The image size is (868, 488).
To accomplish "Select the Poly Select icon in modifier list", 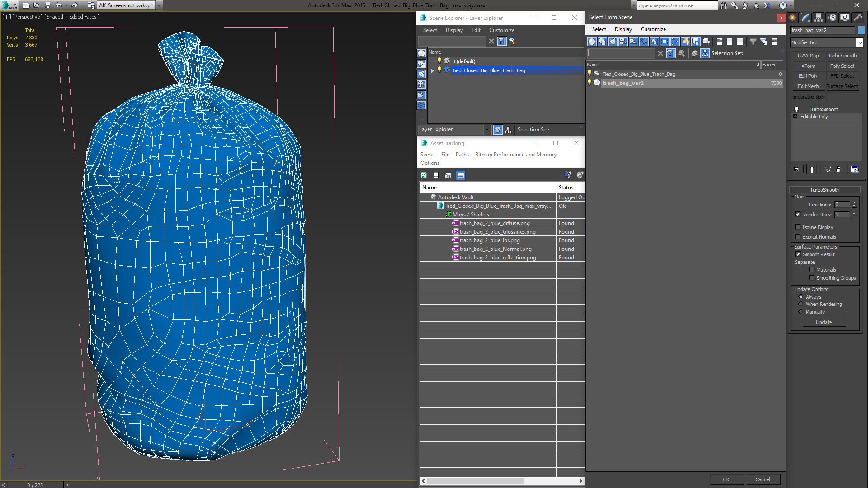I will pos(842,66).
